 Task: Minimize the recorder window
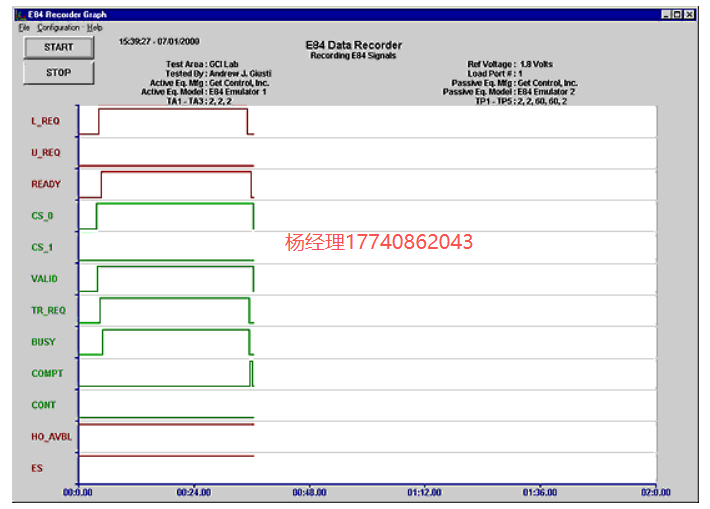666,15
